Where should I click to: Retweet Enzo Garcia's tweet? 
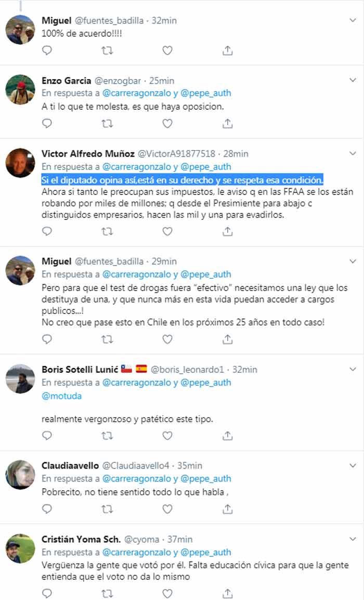point(107,123)
